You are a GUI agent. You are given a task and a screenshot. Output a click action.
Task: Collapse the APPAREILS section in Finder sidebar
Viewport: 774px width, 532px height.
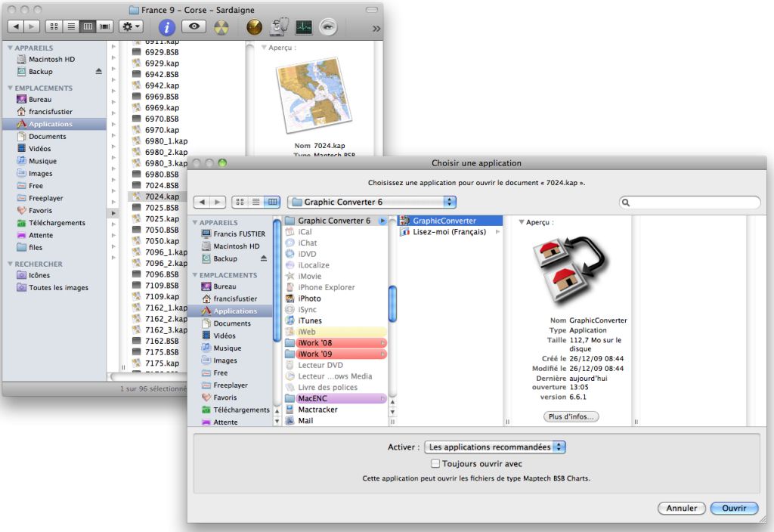point(11,48)
